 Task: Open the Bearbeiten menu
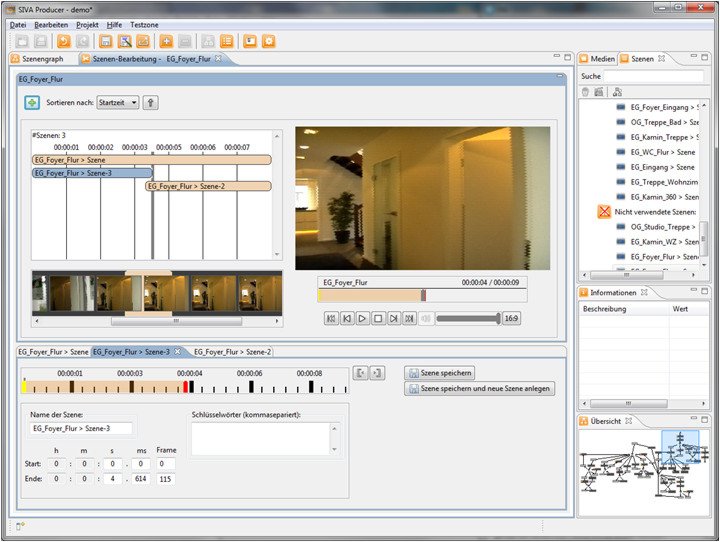coord(51,23)
